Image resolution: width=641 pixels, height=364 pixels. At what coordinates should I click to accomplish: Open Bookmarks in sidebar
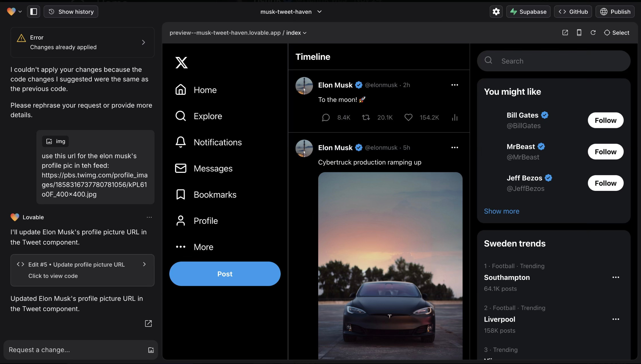[x=206, y=195]
